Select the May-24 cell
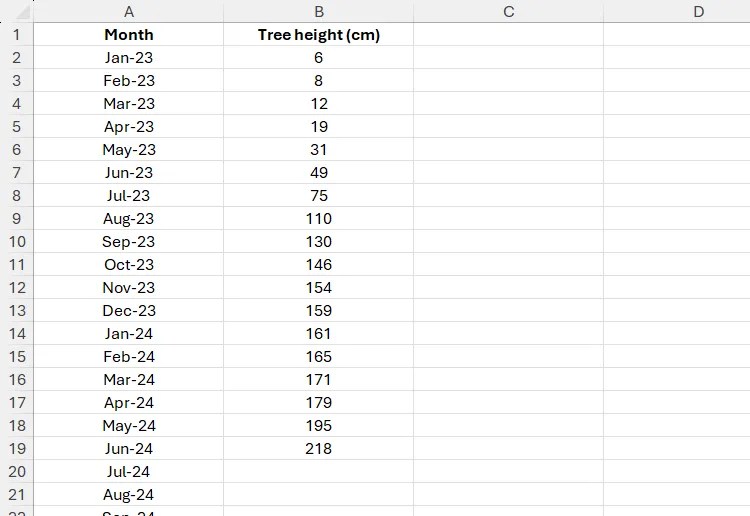 (x=129, y=426)
